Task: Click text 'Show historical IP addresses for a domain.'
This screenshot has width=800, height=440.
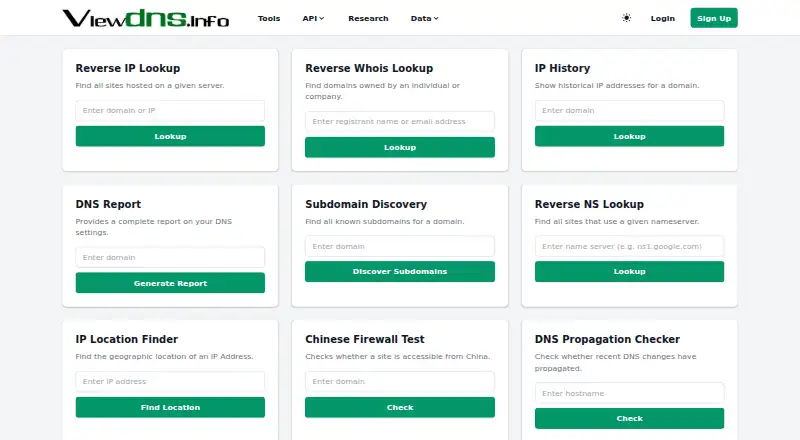Action: pyautogui.click(x=617, y=86)
